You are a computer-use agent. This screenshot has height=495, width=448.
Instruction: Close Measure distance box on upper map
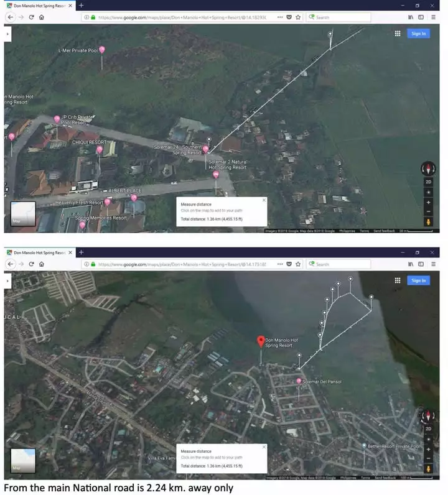(264, 200)
